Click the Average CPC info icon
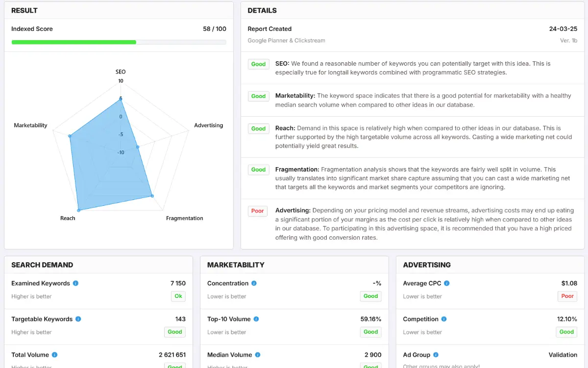Viewport: 588px width, 368px height. click(x=446, y=283)
